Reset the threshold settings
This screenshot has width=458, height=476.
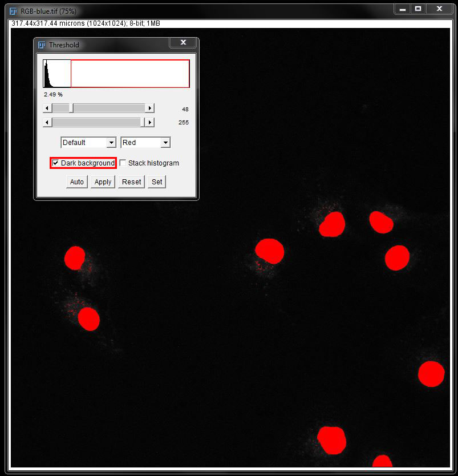point(131,182)
